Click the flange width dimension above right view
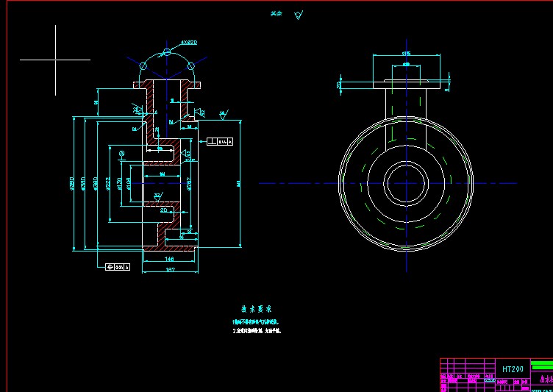Image resolution: width=553 pixels, height=392 pixels. tap(406, 54)
